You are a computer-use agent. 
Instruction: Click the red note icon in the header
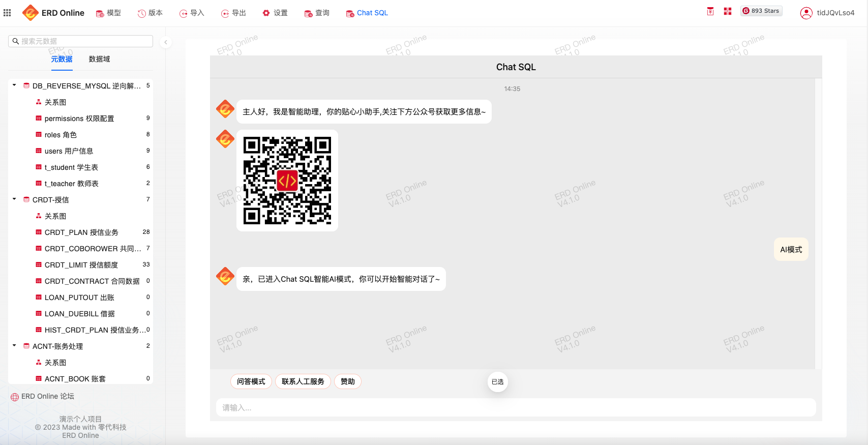710,11
